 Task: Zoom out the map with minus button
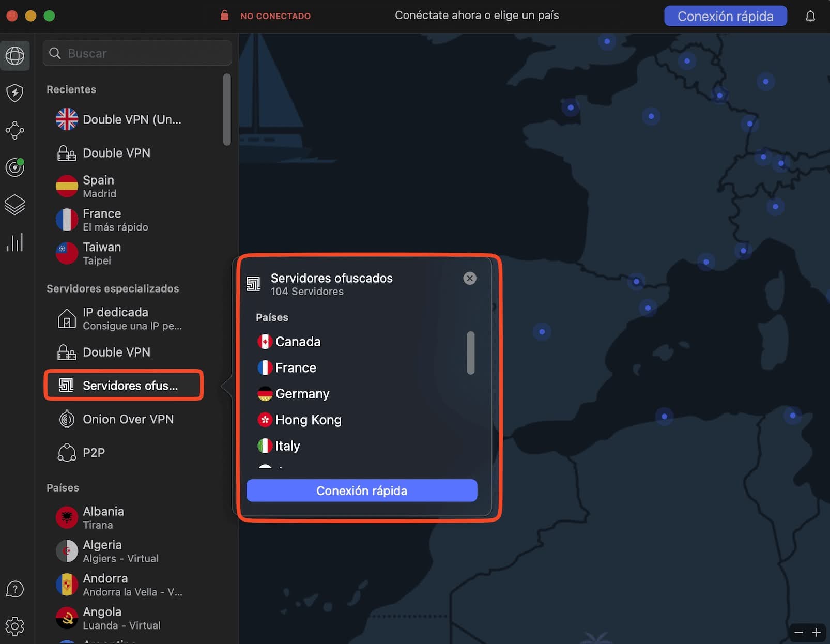[x=798, y=632]
